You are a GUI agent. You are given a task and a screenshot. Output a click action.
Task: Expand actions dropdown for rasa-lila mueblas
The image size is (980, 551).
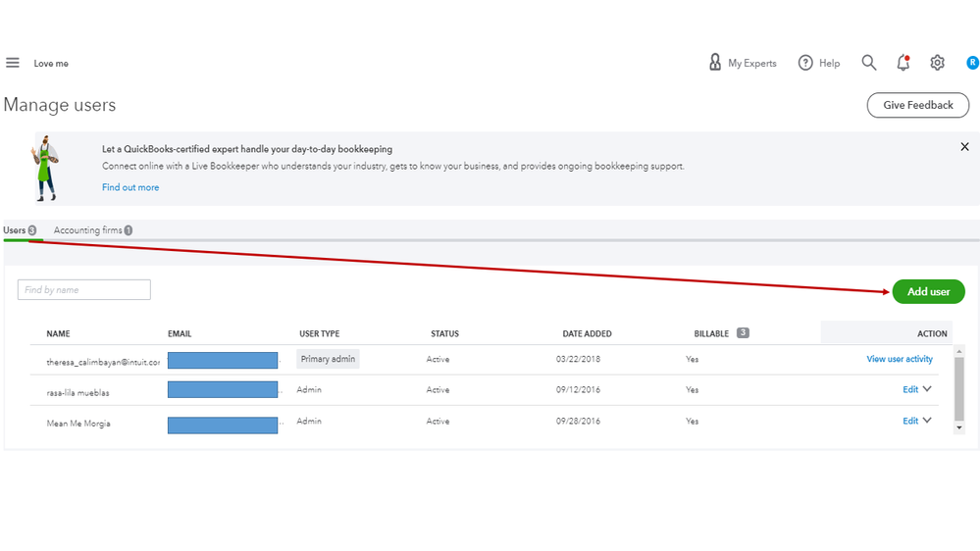[927, 389]
